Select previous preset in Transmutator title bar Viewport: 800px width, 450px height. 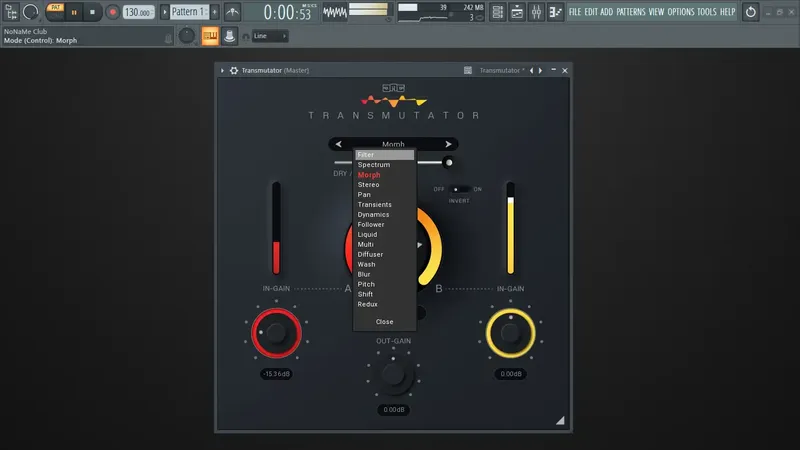[531, 70]
